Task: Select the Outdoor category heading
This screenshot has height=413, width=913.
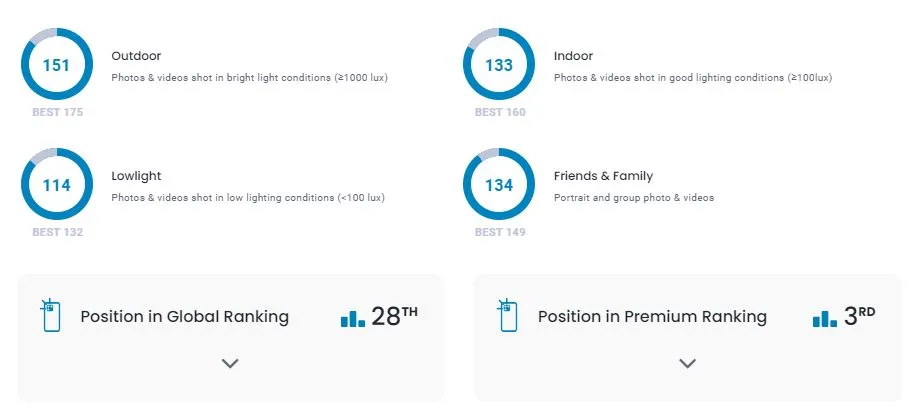Action: (x=136, y=56)
